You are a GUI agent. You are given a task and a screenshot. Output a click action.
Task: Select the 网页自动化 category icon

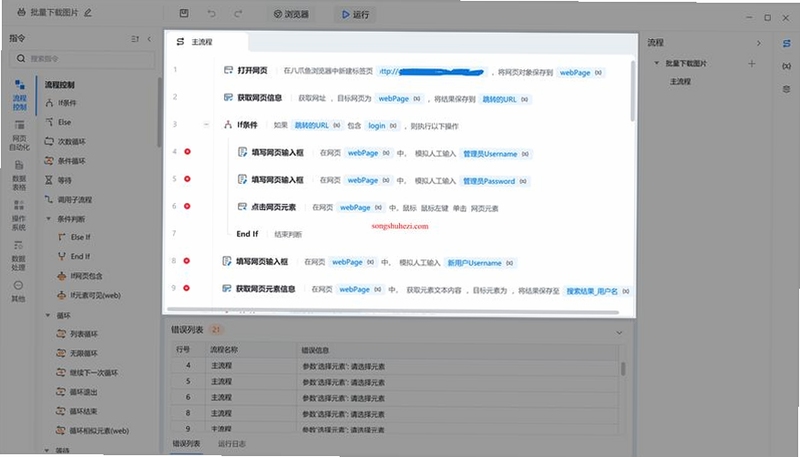(x=19, y=135)
